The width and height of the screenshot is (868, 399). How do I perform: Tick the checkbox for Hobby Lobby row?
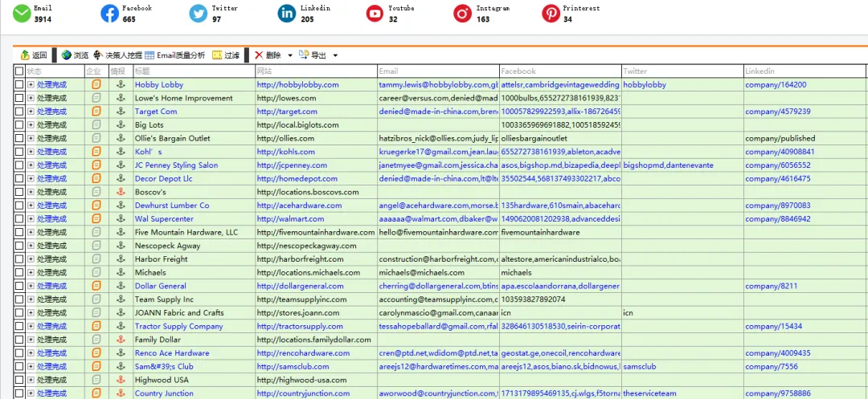tap(19, 84)
